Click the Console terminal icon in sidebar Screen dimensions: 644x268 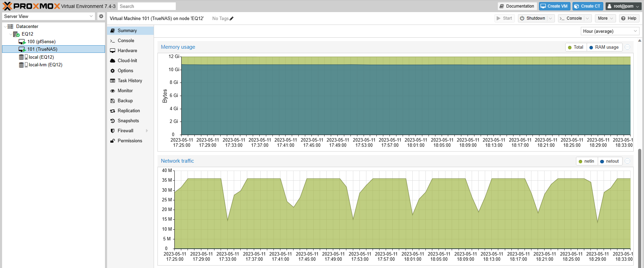113,41
